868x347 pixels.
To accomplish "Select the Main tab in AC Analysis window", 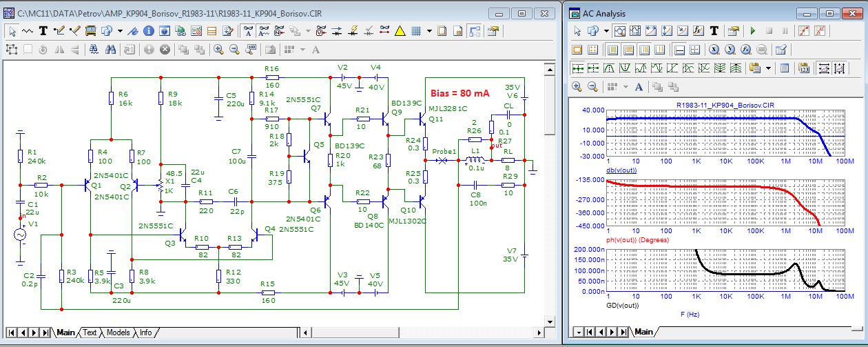I will [x=644, y=332].
